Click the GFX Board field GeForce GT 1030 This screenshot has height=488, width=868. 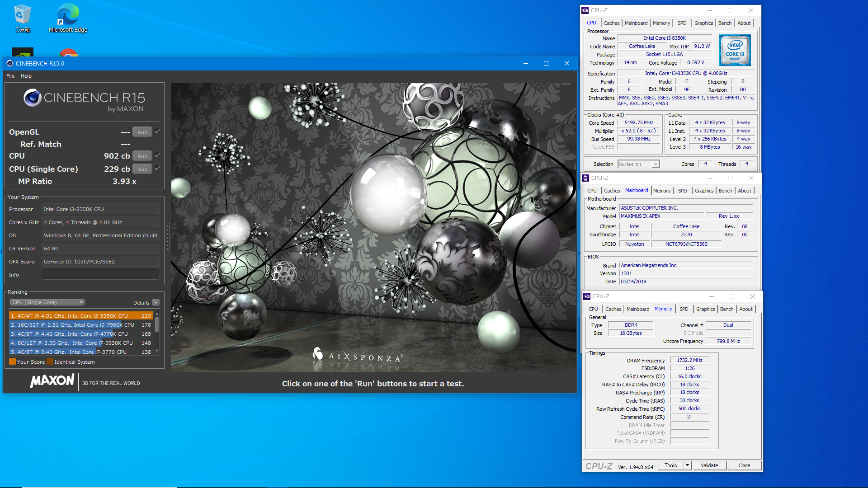(x=100, y=262)
